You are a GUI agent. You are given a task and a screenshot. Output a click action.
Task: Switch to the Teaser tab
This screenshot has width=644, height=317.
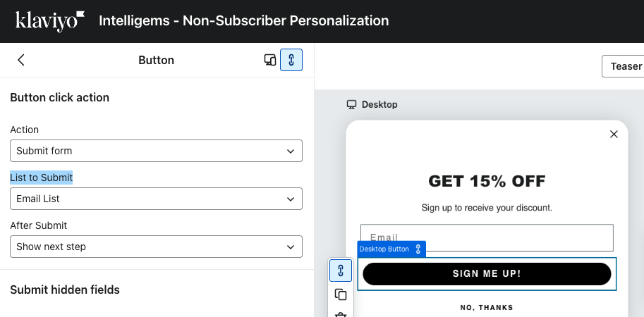(x=625, y=66)
